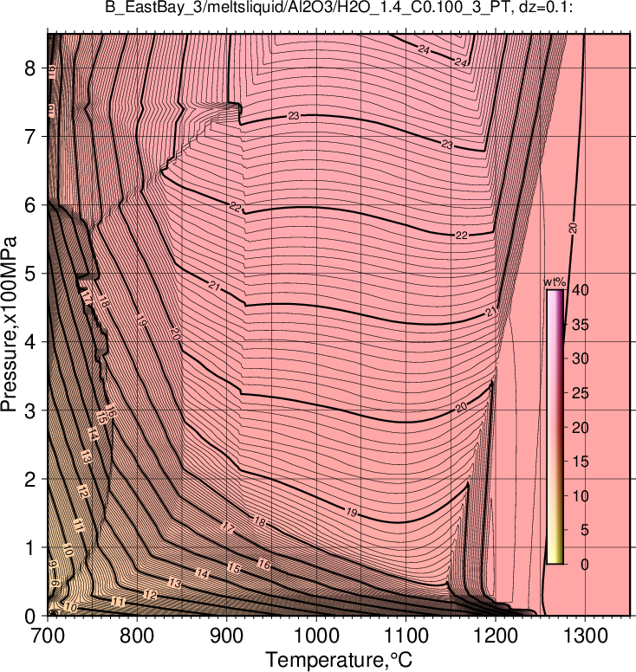Viewport: 636px width, 672px height.
Task: Click the 'Temperature,°C' x-axis label
Action: click(339, 660)
